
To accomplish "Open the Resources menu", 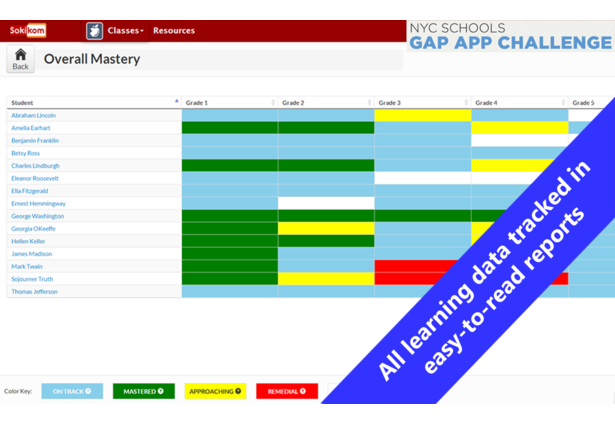I will click(x=174, y=31).
